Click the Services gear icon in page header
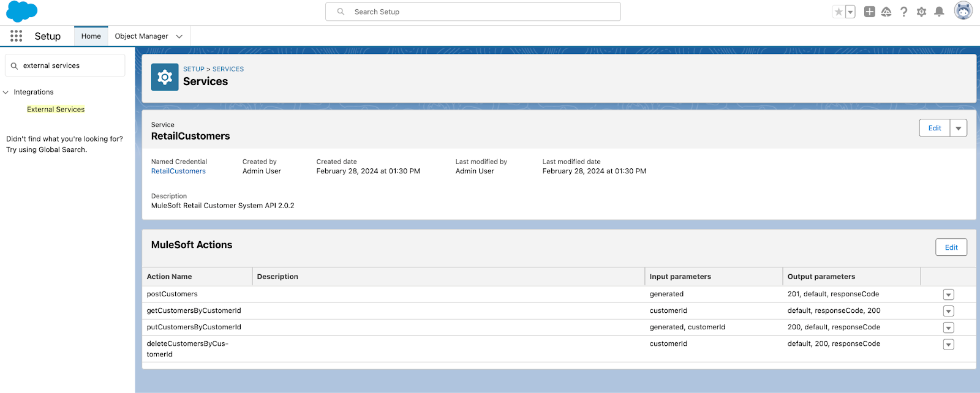Viewport: 980px width, 393px height. click(165, 77)
